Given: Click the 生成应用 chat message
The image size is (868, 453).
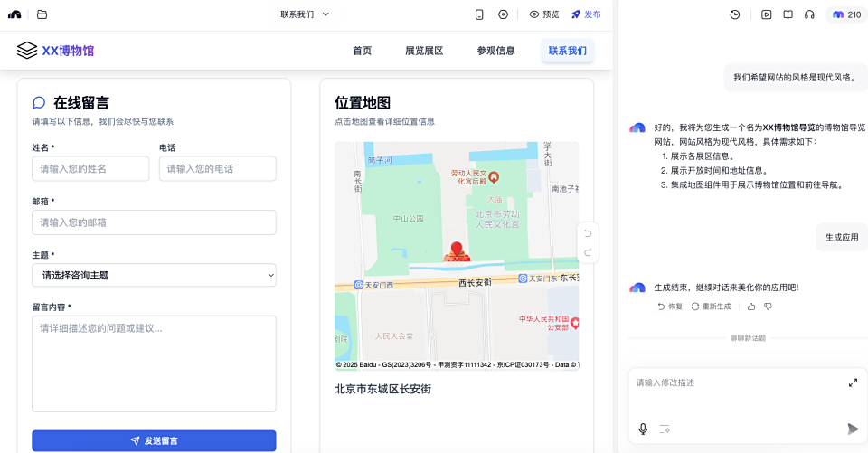Looking at the screenshot, I should point(842,237).
